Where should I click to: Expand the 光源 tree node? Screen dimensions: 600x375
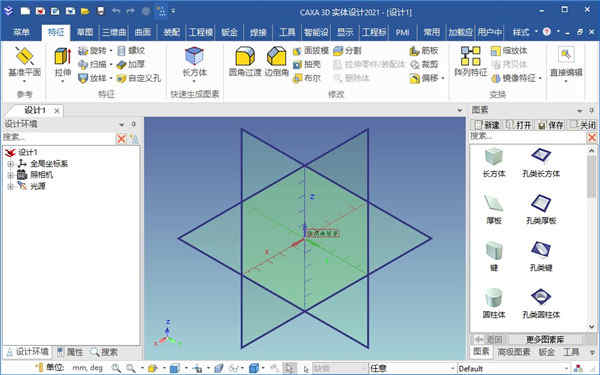click(x=10, y=186)
